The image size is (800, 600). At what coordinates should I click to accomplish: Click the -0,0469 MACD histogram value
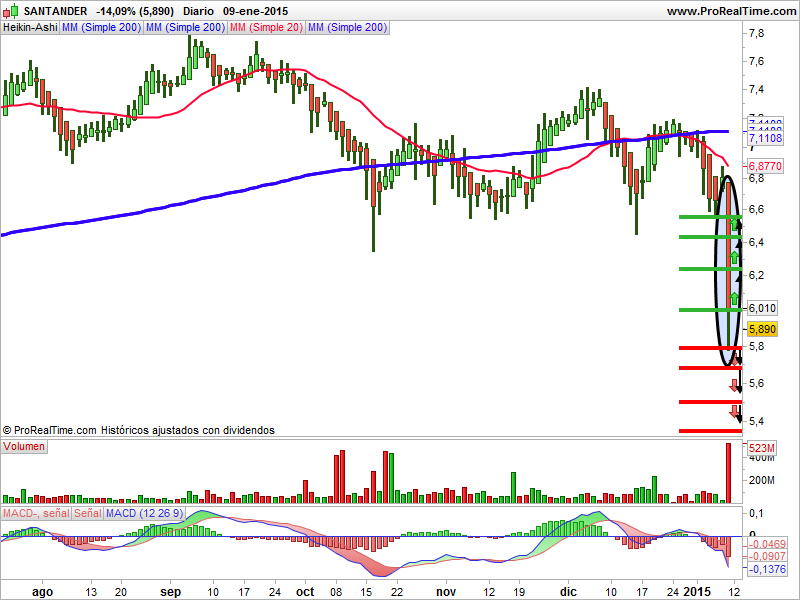[x=767, y=544]
